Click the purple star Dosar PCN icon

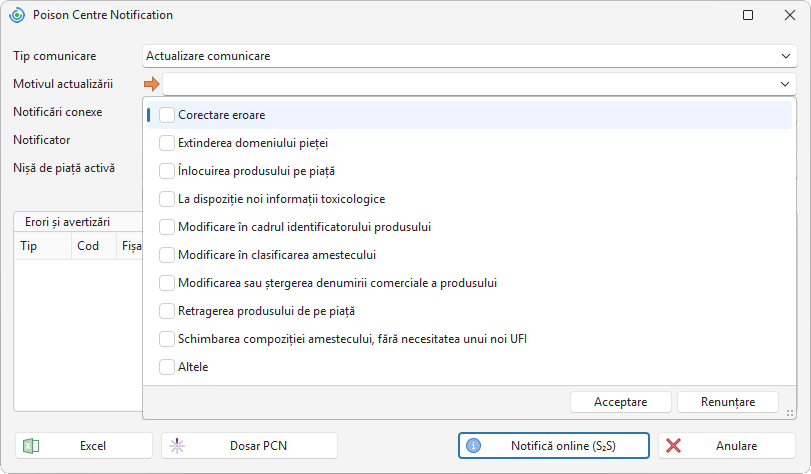coord(177,446)
